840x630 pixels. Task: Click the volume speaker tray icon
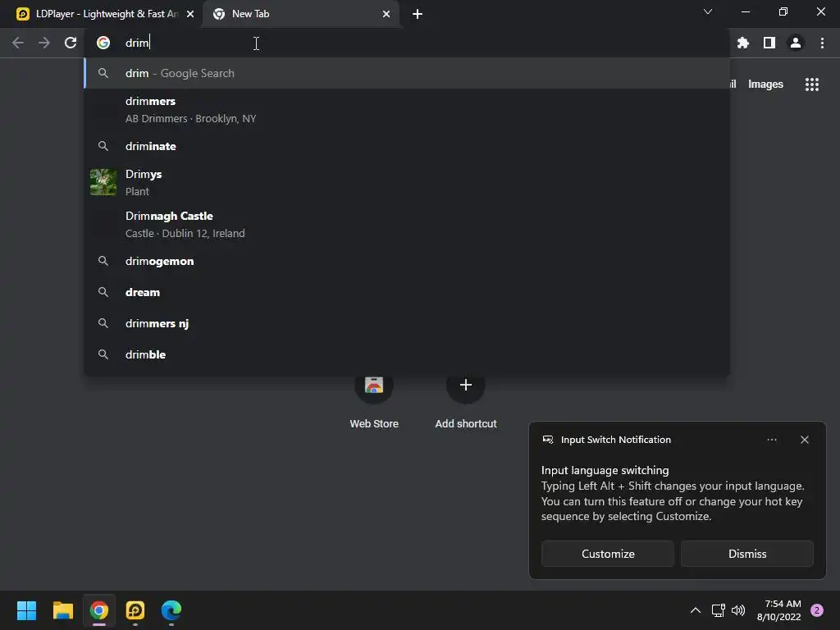(738, 610)
